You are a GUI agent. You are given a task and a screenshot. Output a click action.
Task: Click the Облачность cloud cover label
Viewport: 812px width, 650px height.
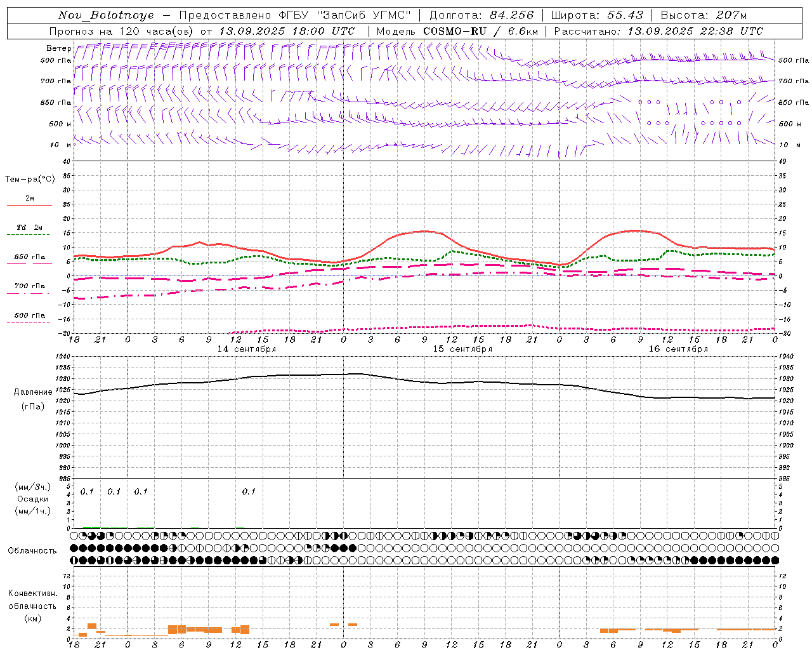click(x=32, y=551)
